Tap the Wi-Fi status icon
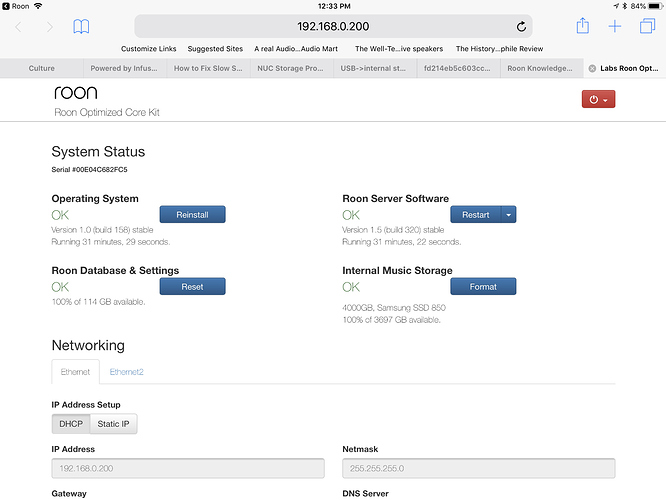 [x=38, y=6]
